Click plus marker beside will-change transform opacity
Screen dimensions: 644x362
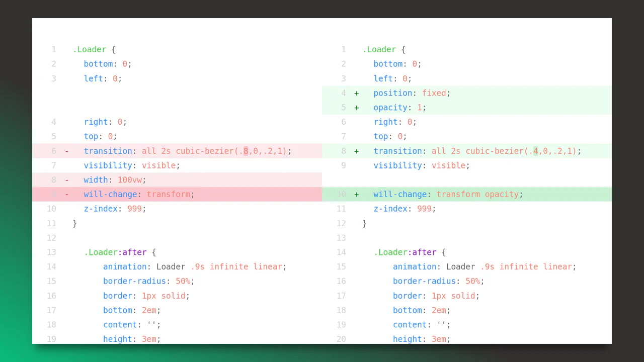point(356,195)
